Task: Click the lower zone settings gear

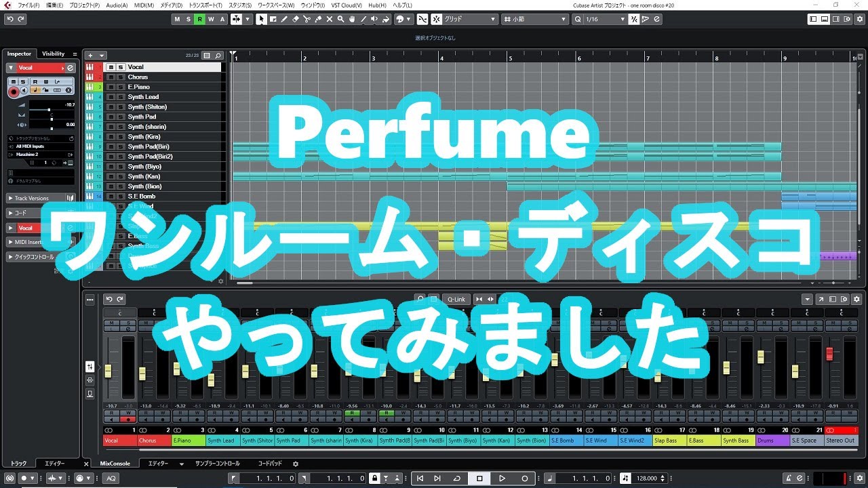Action: pos(295,464)
